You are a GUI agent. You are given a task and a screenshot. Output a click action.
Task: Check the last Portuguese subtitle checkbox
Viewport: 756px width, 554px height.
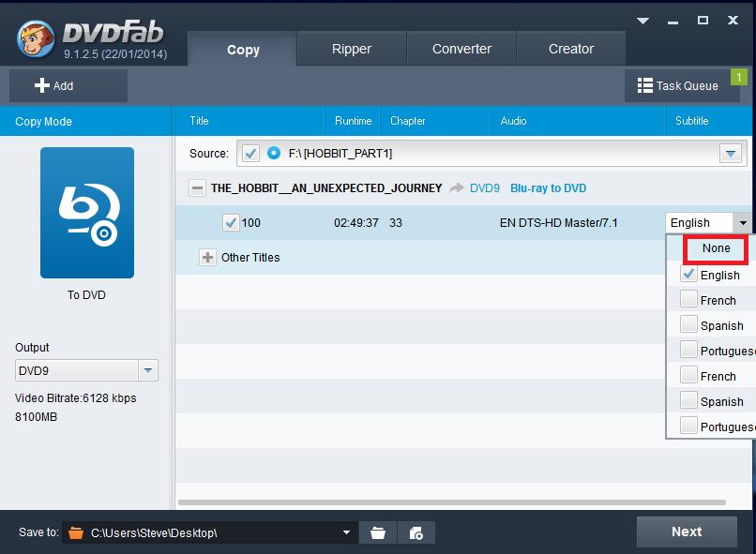[x=688, y=426]
